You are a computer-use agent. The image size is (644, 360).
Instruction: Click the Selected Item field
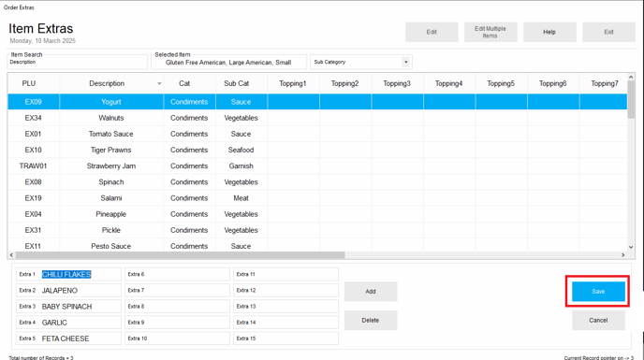(228, 62)
